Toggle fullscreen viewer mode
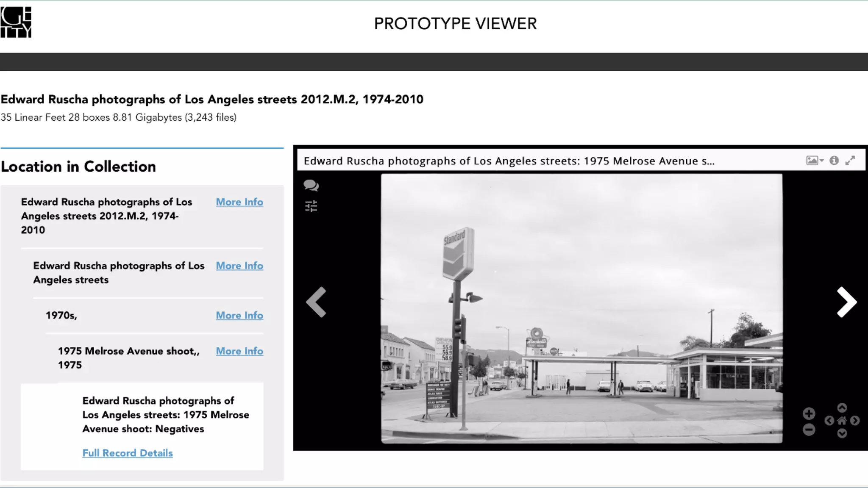This screenshot has height=488, width=868. click(x=850, y=161)
